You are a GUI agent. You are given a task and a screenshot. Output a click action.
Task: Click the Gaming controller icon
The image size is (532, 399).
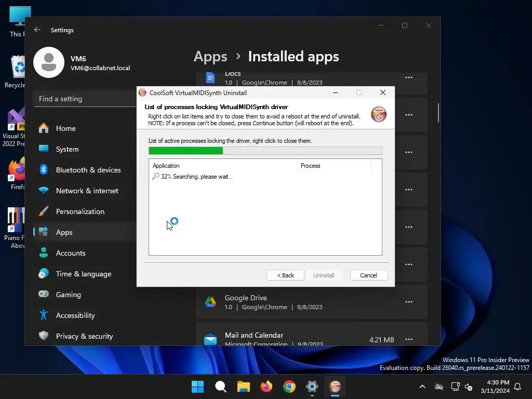click(44, 294)
